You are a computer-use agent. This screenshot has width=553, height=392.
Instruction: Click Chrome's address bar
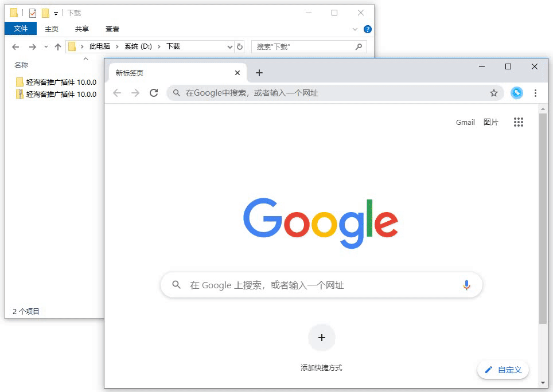click(x=335, y=93)
